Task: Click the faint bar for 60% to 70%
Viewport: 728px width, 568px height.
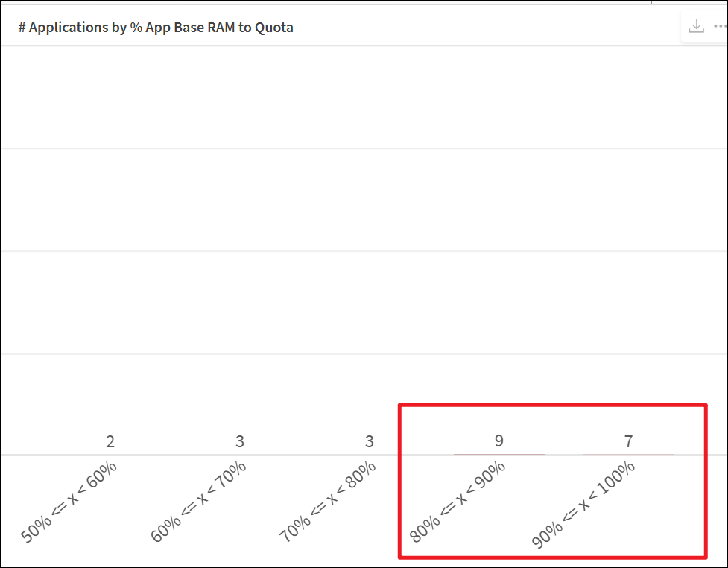Action: [240, 455]
